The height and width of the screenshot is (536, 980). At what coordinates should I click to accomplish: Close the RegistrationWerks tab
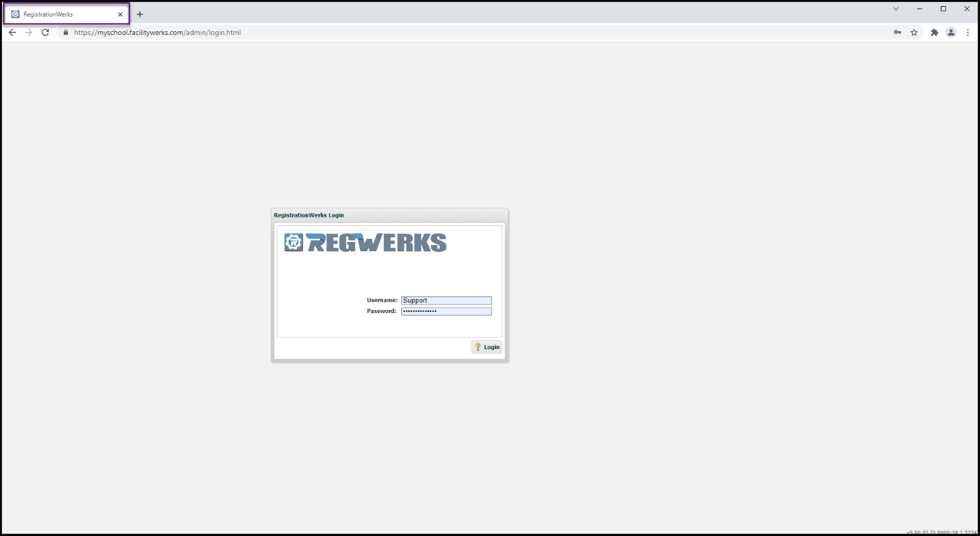coord(120,14)
